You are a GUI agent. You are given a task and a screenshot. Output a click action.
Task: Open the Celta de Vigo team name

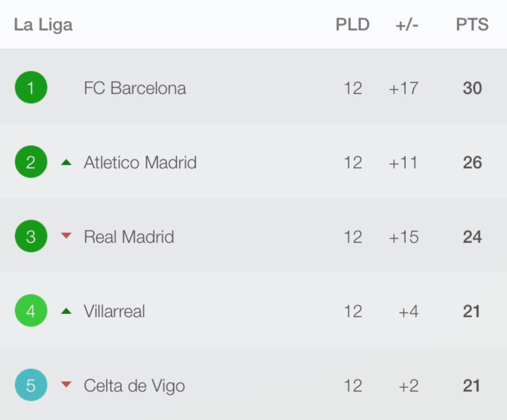[x=134, y=386]
